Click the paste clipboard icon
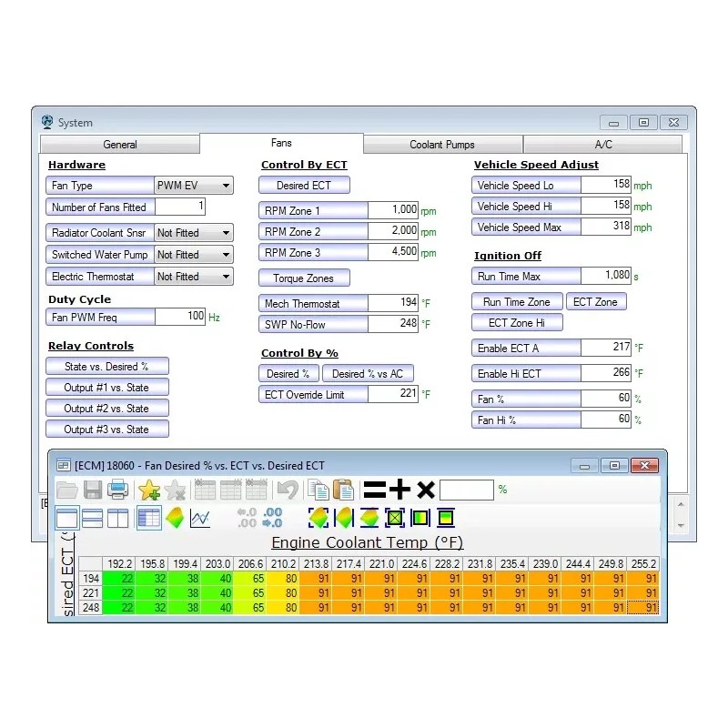Image resolution: width=728 pixels, height=728 pixels. pos(343,490)
